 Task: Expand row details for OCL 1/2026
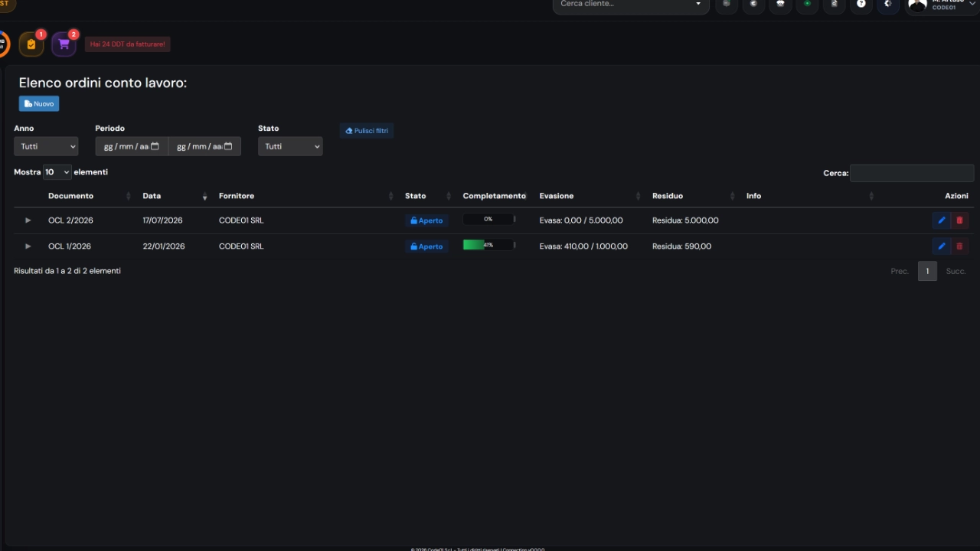click(x=28, y=246)
